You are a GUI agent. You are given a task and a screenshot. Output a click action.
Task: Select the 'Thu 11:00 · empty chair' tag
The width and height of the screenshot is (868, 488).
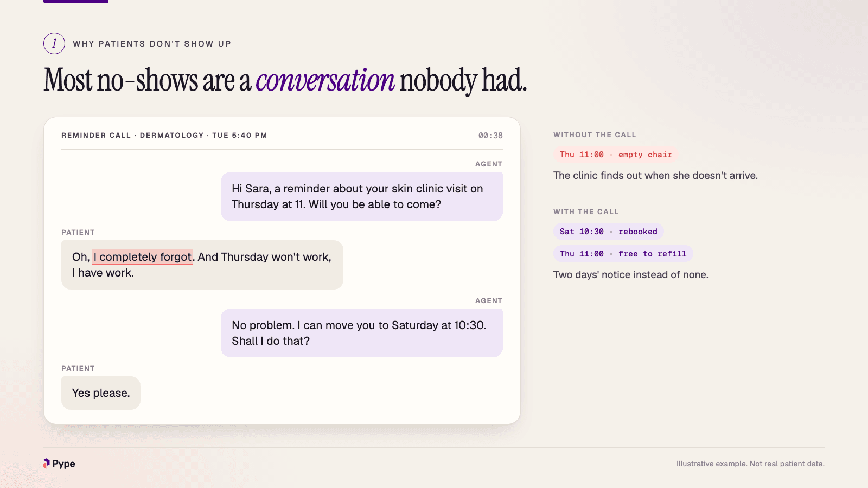(x=616, y=155)
